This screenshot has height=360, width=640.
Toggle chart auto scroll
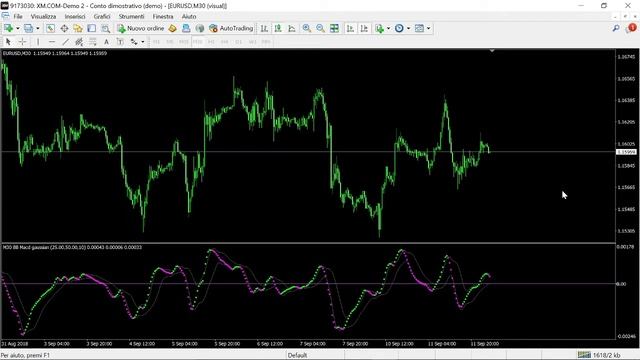pyautogui.click(x=350, y=28)
